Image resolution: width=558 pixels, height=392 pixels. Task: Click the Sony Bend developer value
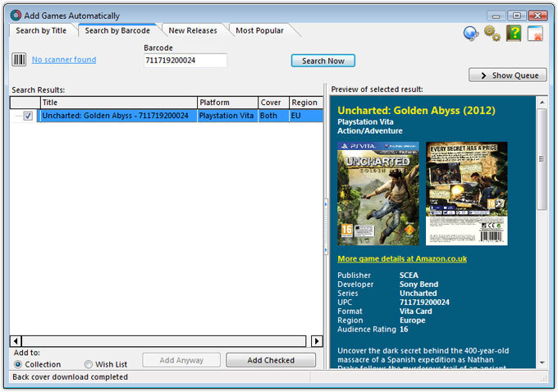(x=418, y=285)
